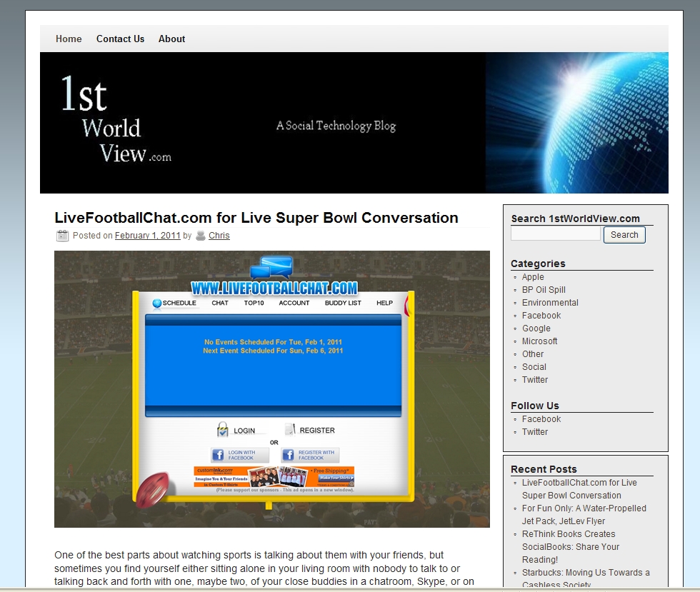
Task: Open the post title LiveFootballChat.com for Live Super Bowl
Action: point(256,218)
